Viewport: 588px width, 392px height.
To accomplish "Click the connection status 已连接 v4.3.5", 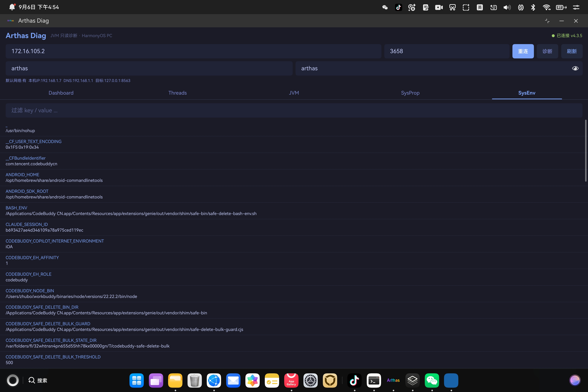I will tap(567, 35).
